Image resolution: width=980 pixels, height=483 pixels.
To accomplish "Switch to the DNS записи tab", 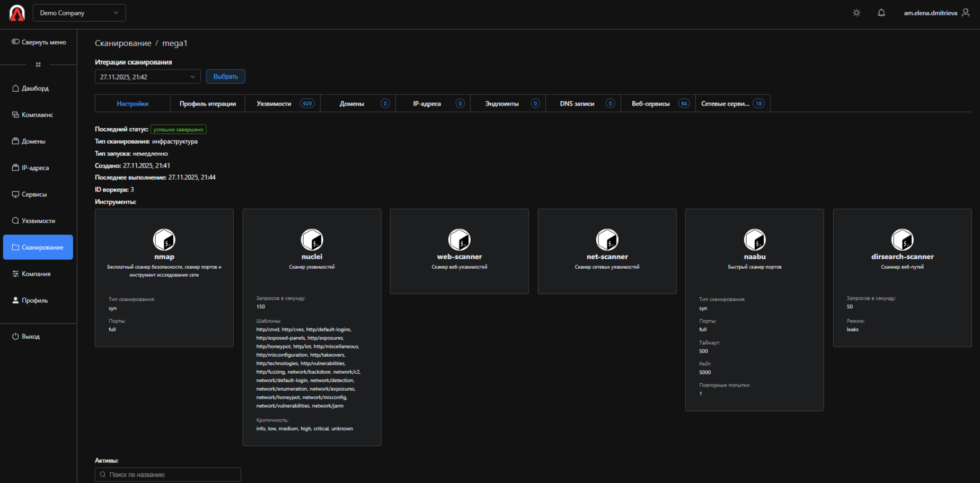I will [x=583, y=103].
